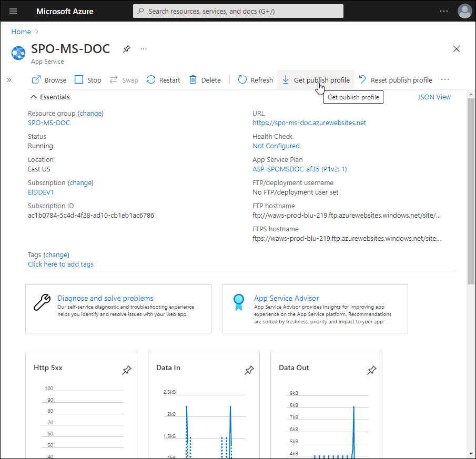The height and width of the screenshot is (459, 476).
Task: Click the Restart toolbar button
Action: pos(163,80)
